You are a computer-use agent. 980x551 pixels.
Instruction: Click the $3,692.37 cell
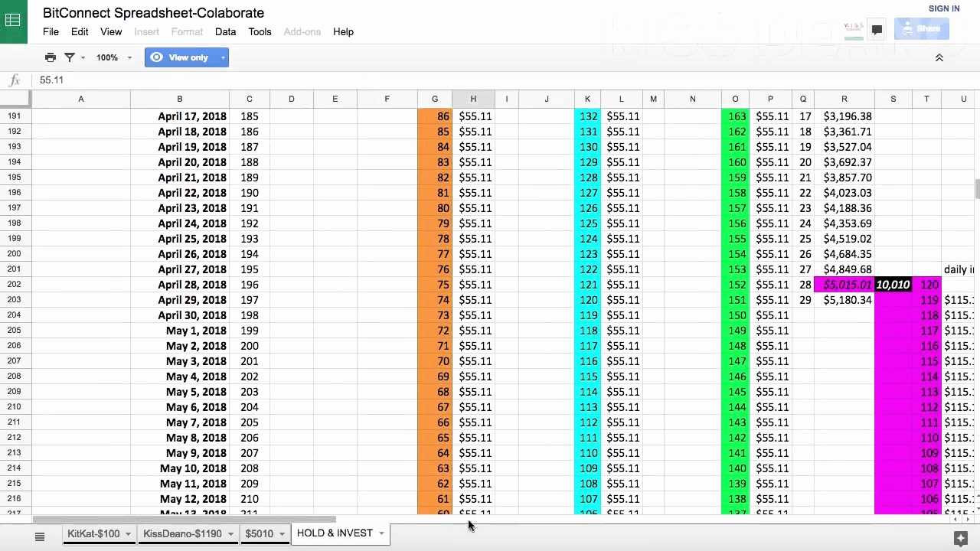point(844,162)
